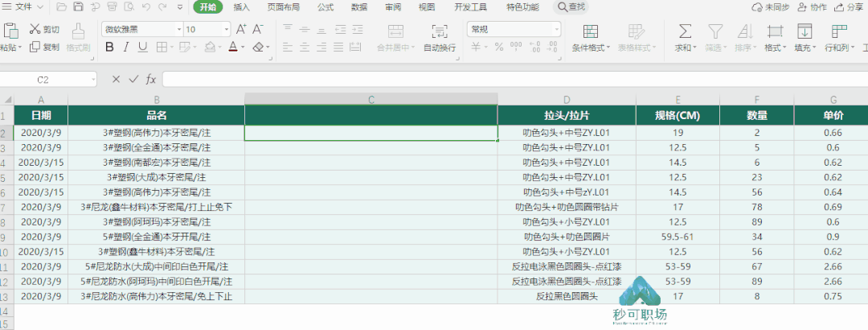
Task: Click the increase indent icon
Action: pos(357,30)
